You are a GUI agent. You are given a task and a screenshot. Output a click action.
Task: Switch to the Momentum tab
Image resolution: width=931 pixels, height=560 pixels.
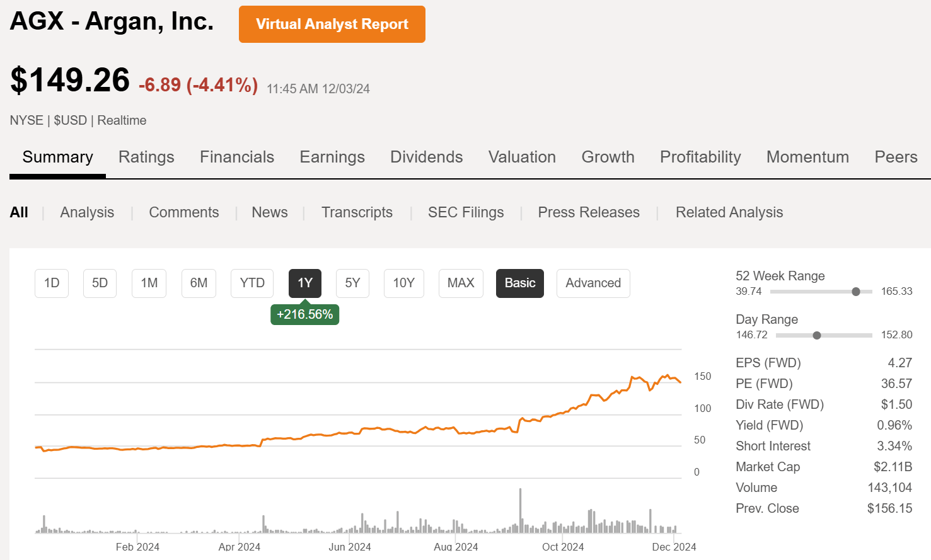pos(807,157)
